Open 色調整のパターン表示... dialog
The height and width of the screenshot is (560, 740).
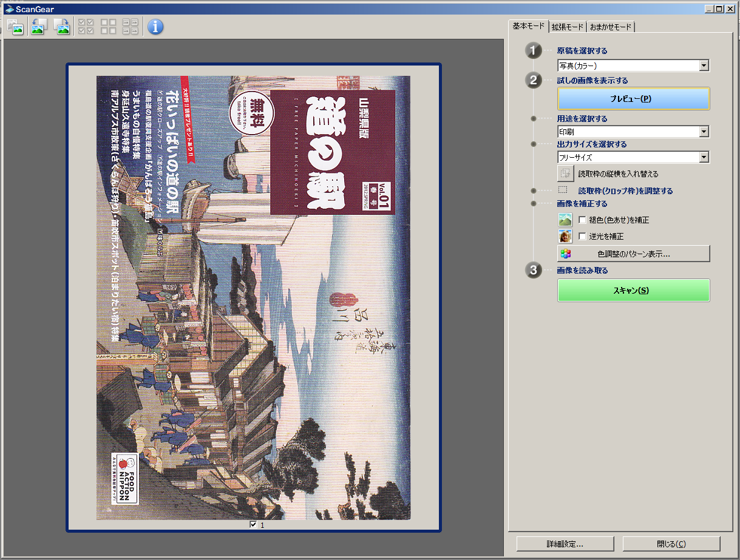tap(633, 254)
